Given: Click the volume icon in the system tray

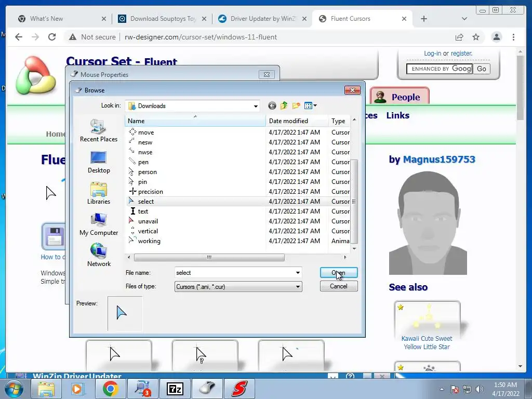Looking at the screenshot, I should [x=479, y=389].
